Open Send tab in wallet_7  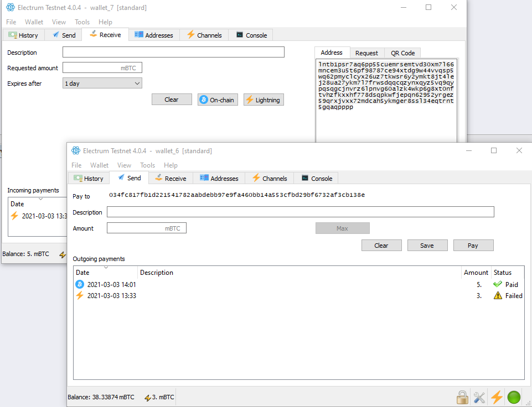pyautogui.click(x=64, y=35)
